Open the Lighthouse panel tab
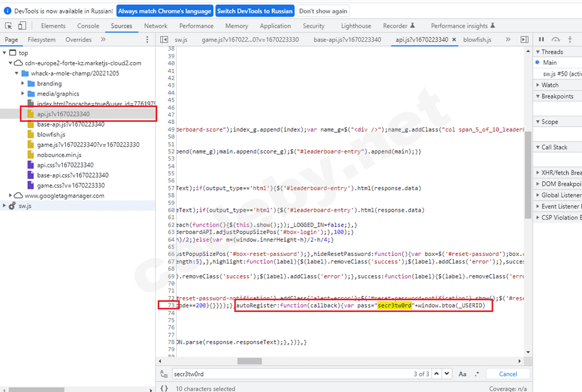The height and width of the screenshot is (392, 582). coord(356,26)
